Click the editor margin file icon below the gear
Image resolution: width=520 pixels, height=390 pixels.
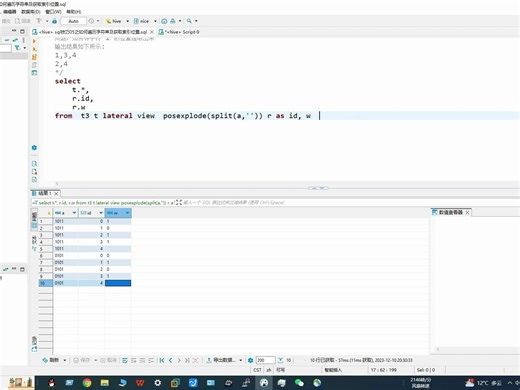(34, 164)
